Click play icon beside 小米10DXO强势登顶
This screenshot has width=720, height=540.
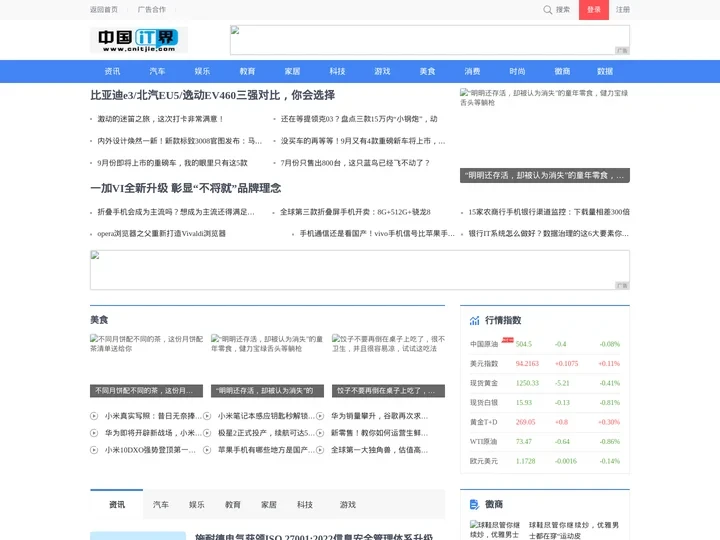coord(94,450)
